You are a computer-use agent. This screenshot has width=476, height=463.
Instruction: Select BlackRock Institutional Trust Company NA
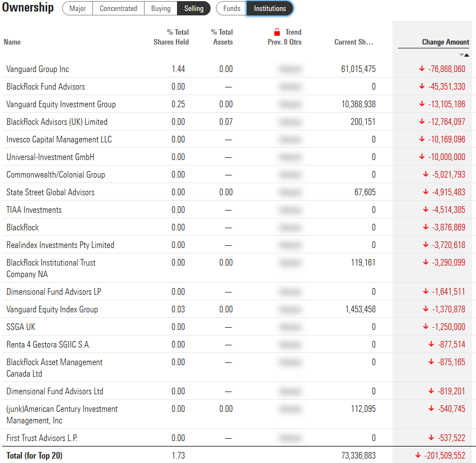point(51,268)
